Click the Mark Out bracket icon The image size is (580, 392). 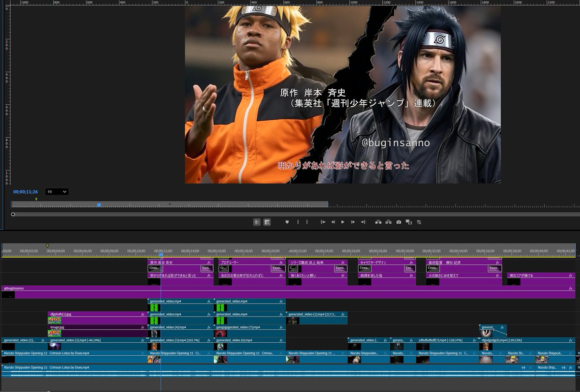coord(308,222)
